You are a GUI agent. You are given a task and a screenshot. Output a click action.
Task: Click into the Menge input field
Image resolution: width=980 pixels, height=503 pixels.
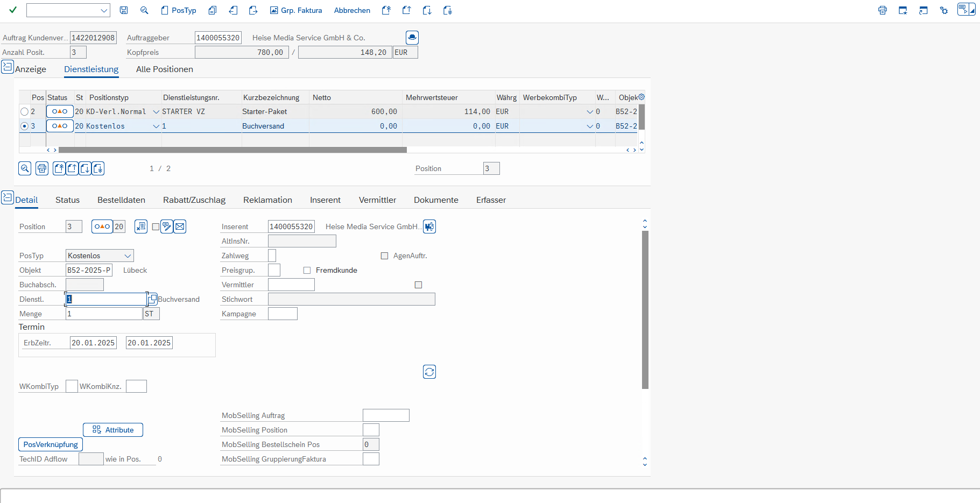(104, 314)
